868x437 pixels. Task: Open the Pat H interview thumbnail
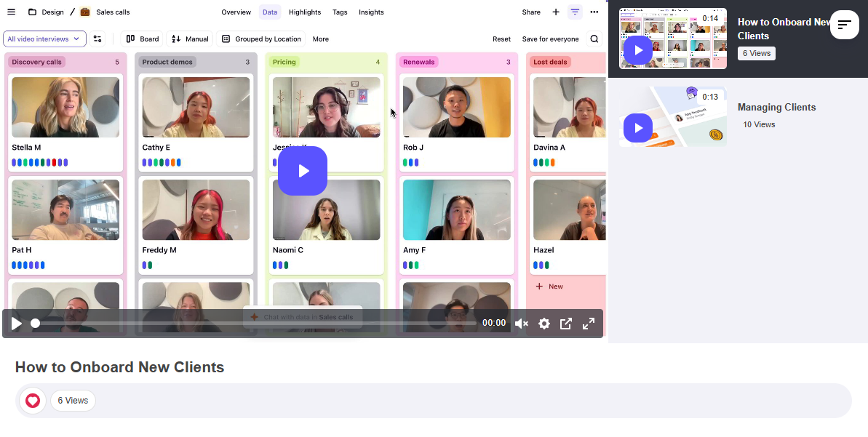[65, 209]
